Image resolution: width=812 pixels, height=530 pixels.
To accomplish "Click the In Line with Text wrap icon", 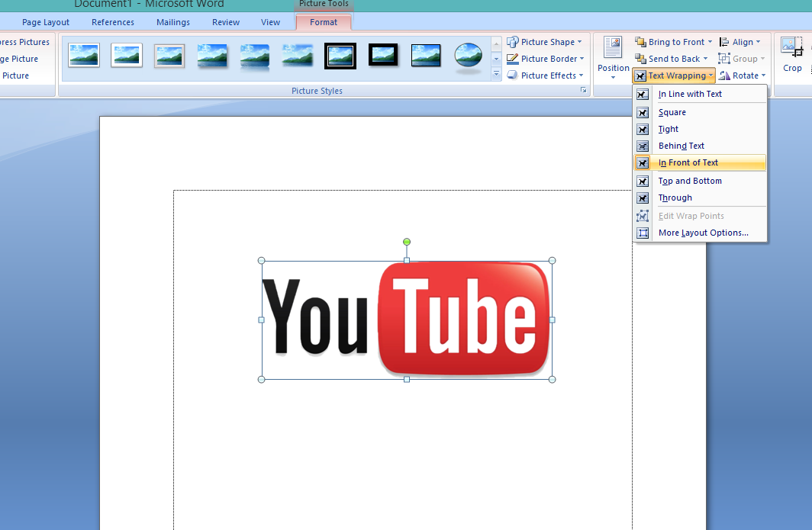I will (643, 95).
